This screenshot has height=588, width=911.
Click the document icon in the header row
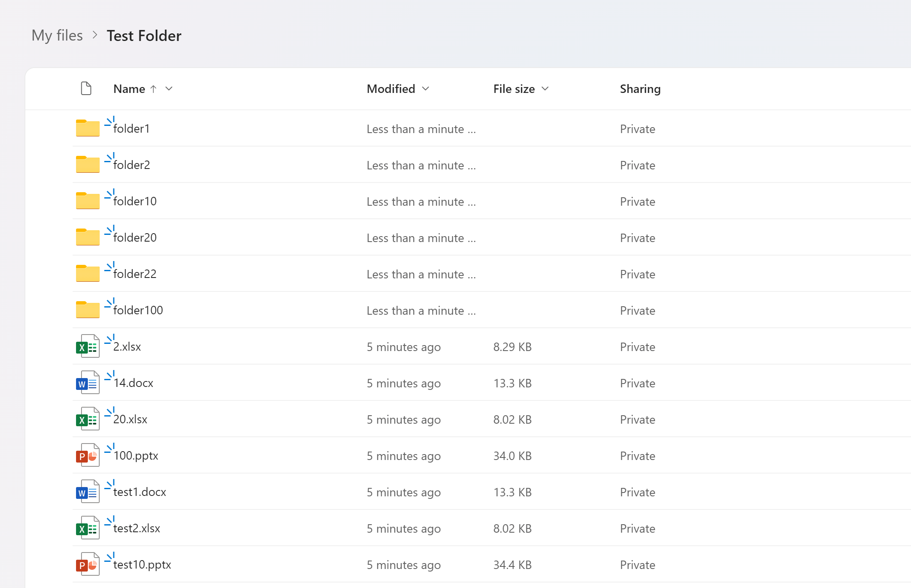[x=86, y=88]
